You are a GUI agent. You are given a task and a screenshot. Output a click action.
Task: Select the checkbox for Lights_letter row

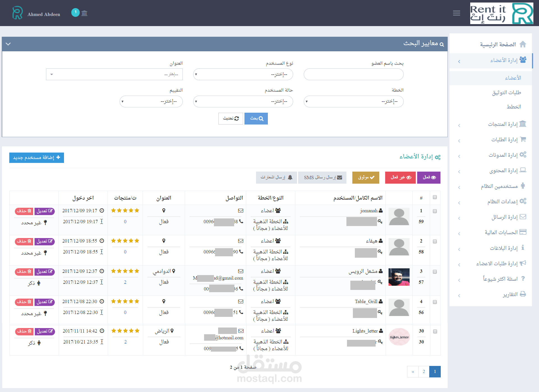click(x=435, y=331)
